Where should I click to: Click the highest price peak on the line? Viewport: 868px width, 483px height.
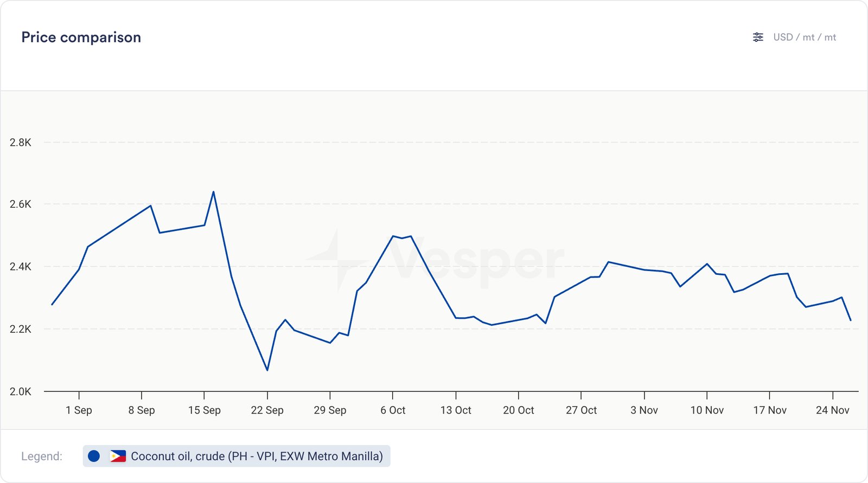click(x=213, y=192)
